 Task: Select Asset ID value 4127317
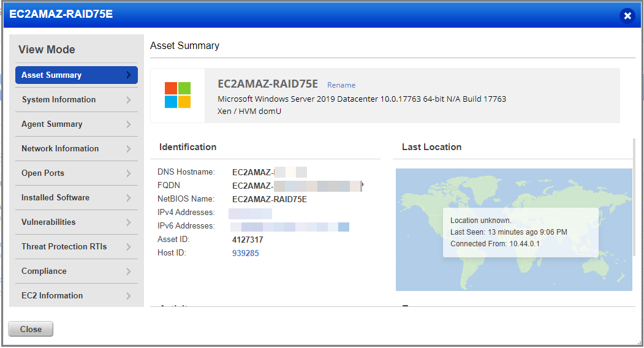(x=248, y=240)
